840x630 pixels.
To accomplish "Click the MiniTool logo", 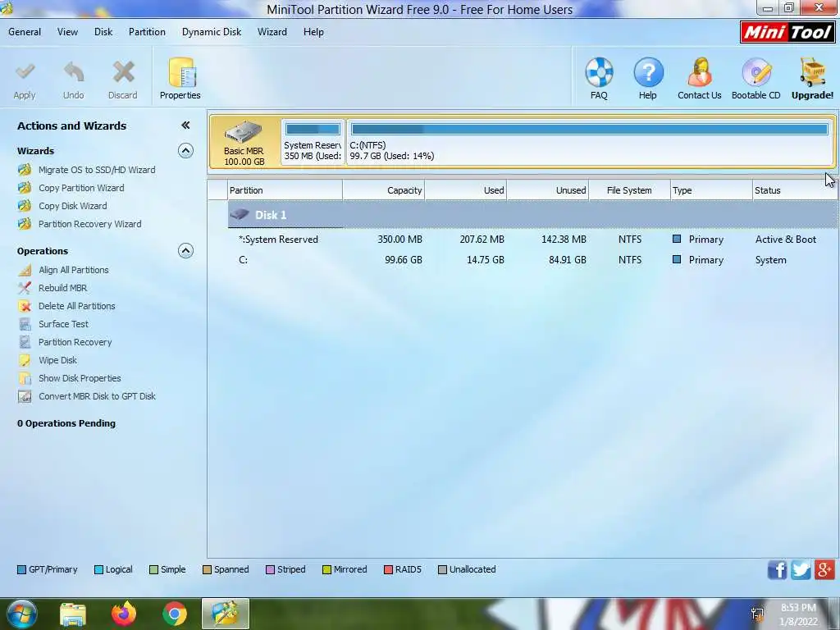I will [x=787, y=32].
